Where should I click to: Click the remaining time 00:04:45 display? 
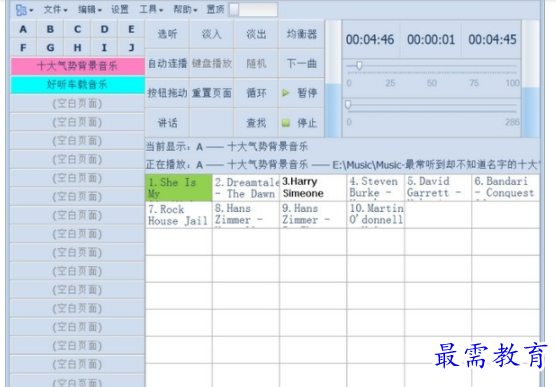click(x=492, y=40)
